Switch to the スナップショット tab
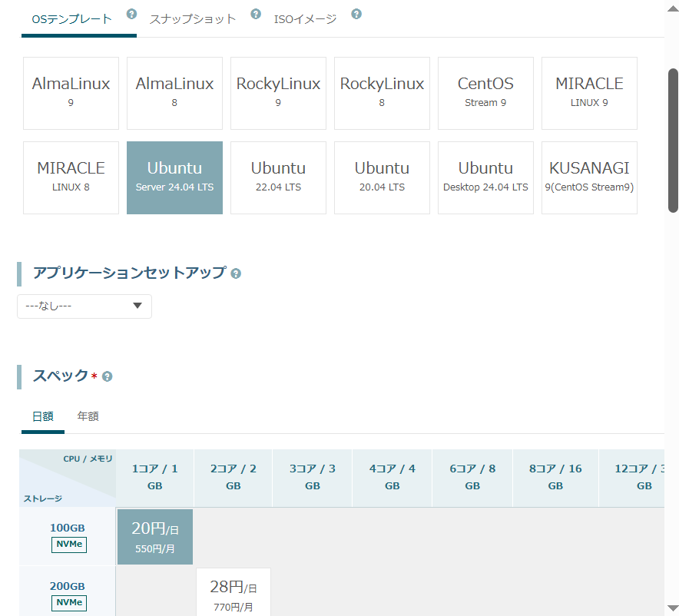This screenshot has height=616, width=679. click(192, 17)
